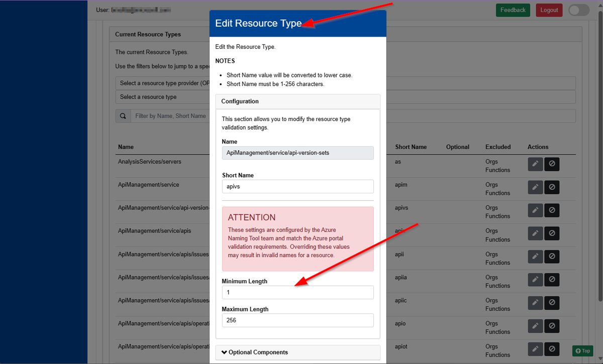Click the Maximum Length input field

click(297, 320)
